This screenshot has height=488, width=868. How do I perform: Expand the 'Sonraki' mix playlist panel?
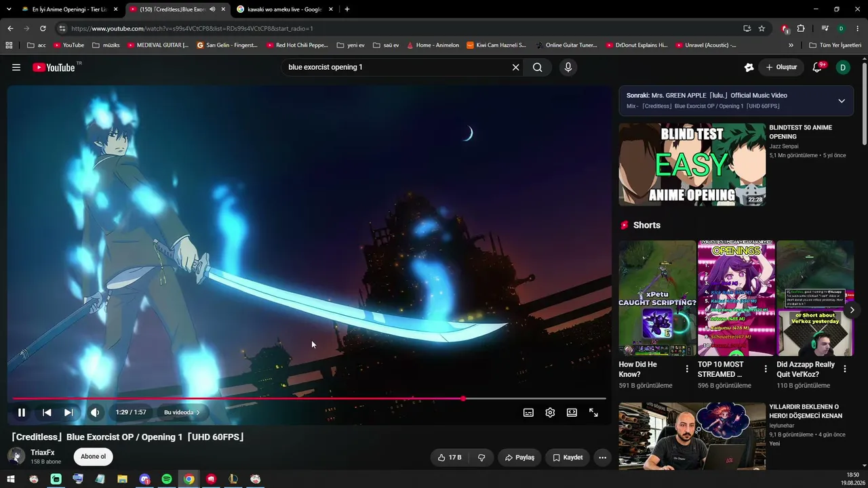tap(842, 101)
